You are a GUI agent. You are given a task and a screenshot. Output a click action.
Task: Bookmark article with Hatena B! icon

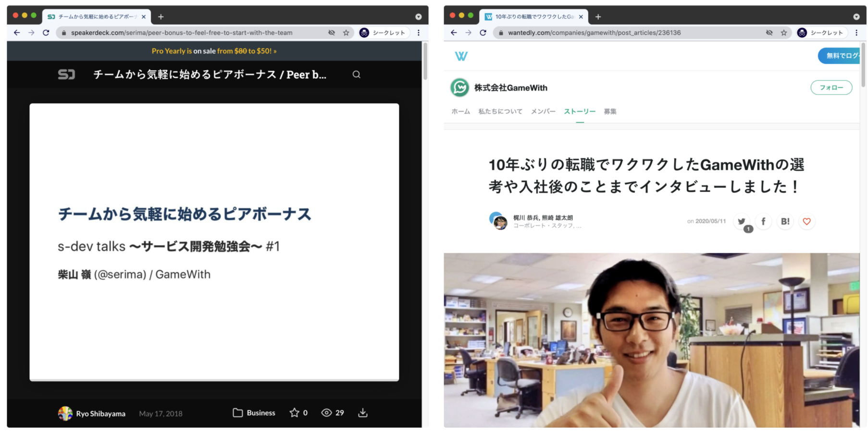pyautogui.click(x=785, y=221)
